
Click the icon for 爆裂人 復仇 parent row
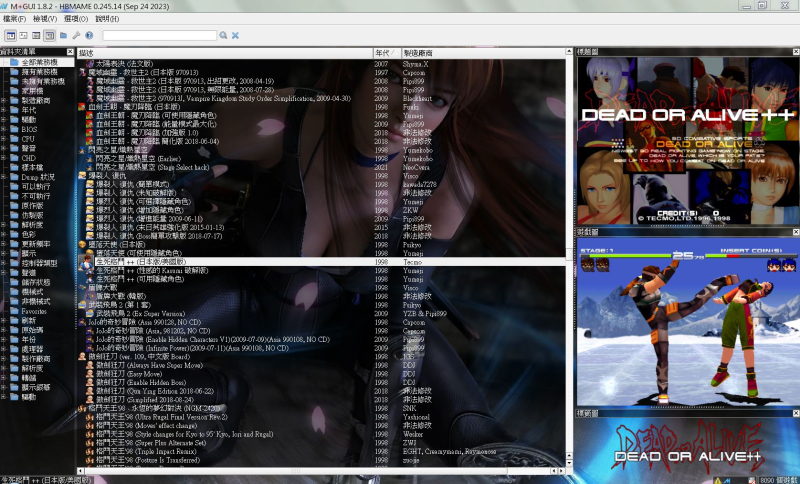click(82, 175)
